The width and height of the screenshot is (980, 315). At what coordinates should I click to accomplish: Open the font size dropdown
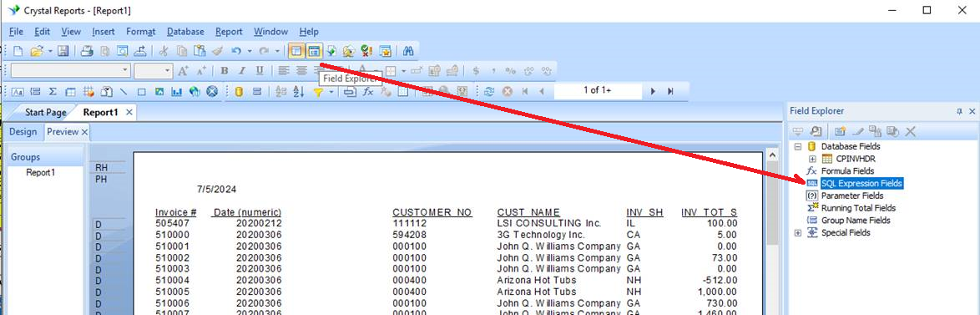(x=167, y=71)
